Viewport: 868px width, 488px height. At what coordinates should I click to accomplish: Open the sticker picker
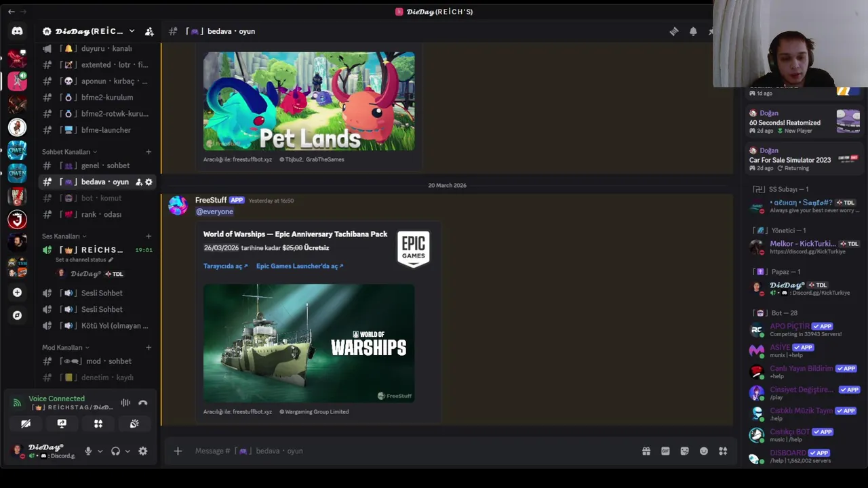[684, 451]
